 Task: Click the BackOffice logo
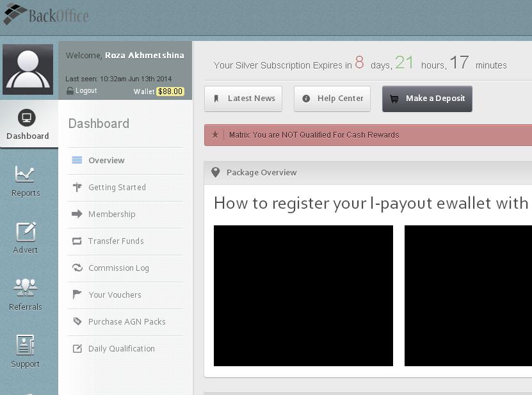pos(46,14)
